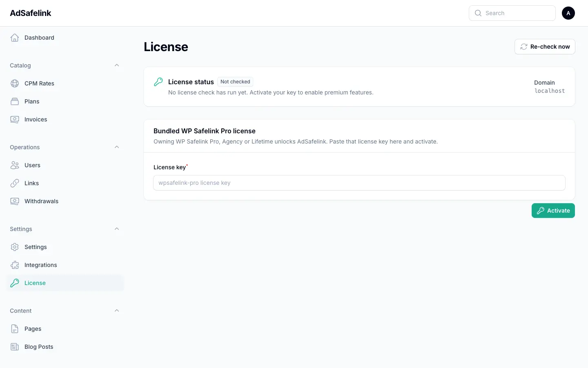Go to Integrations
The width and height of the screenshot is (588, 368).
[x=65, y=265]
